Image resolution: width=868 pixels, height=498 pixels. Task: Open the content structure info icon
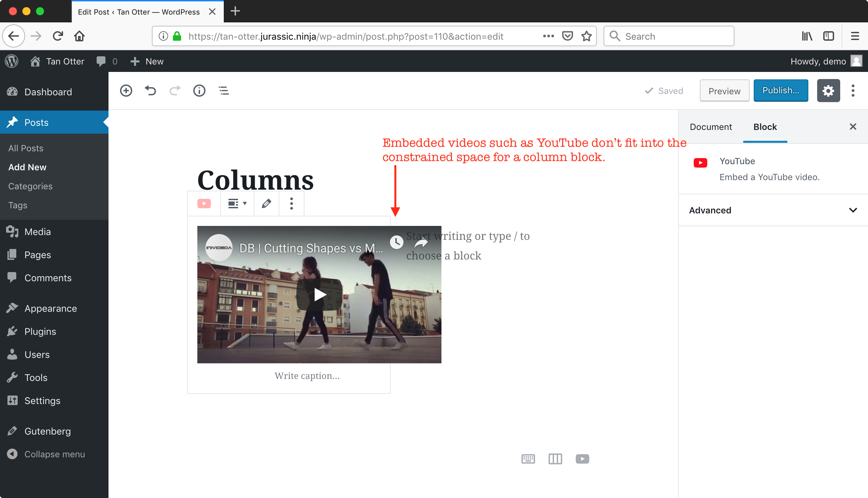199,91
